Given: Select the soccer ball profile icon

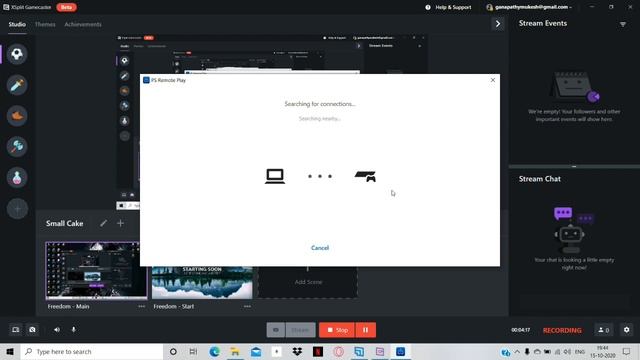Looking at the screenshot, I should coord(17,54).
